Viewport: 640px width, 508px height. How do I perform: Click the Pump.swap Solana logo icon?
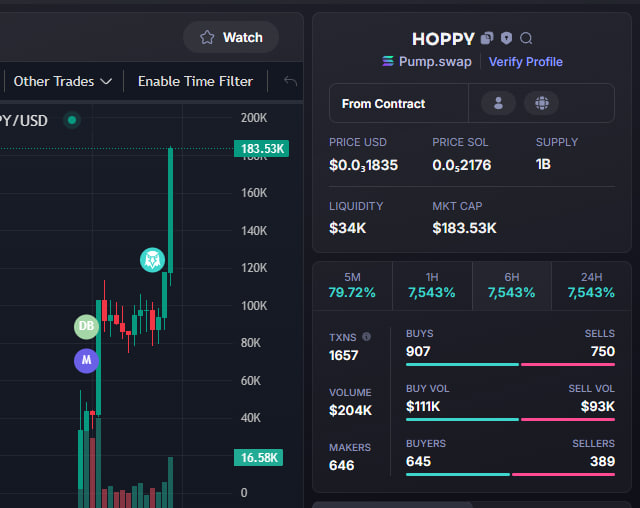[388, 61]
